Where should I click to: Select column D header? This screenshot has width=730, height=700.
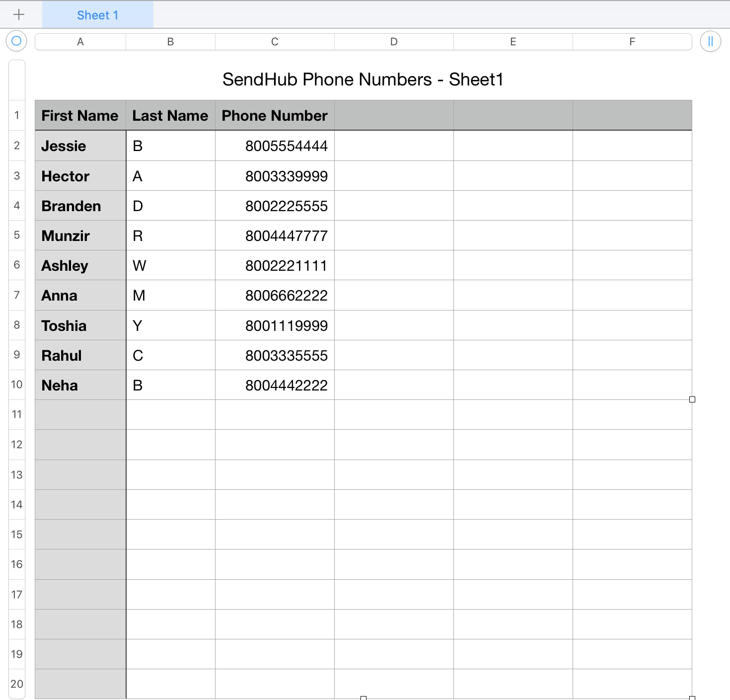click(x=394, y=42)
